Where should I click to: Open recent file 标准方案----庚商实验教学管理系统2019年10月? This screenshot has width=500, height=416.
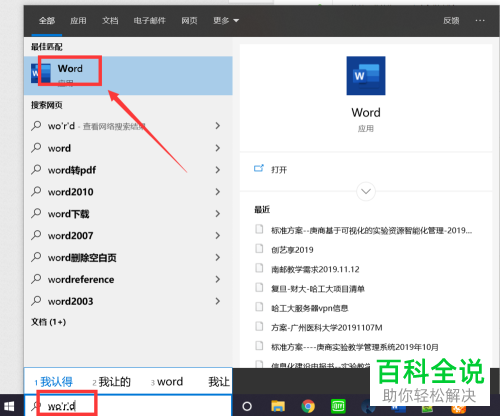[x=355, y=347]
